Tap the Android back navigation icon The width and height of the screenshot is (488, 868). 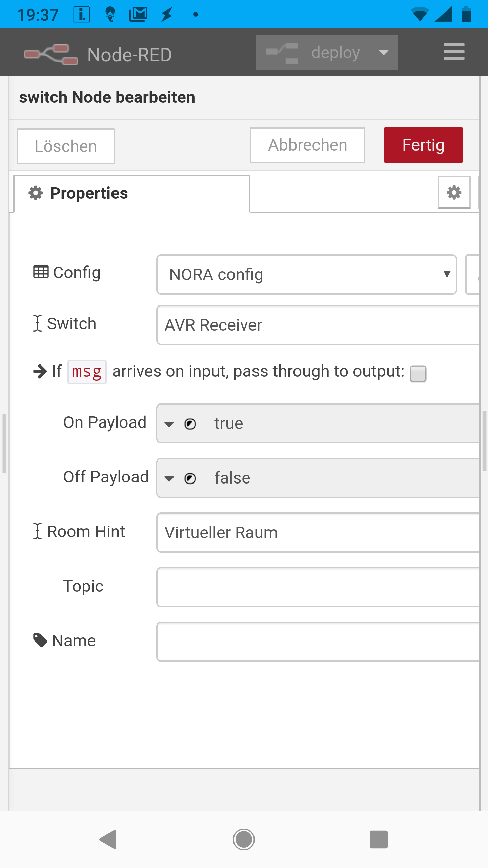[108, 840]
